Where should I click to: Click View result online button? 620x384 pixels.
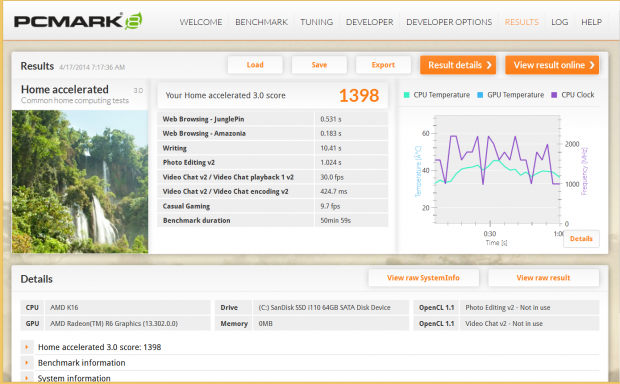(x=552, y=65)
